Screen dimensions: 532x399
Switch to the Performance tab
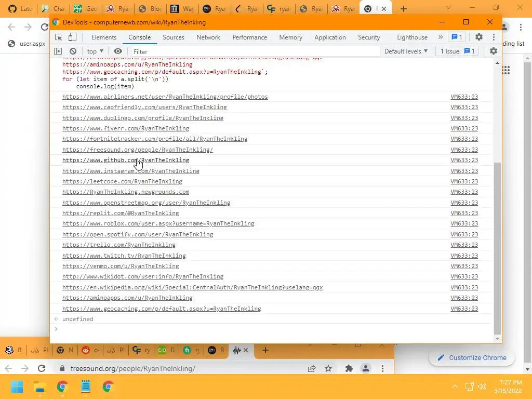coord(250,37)
